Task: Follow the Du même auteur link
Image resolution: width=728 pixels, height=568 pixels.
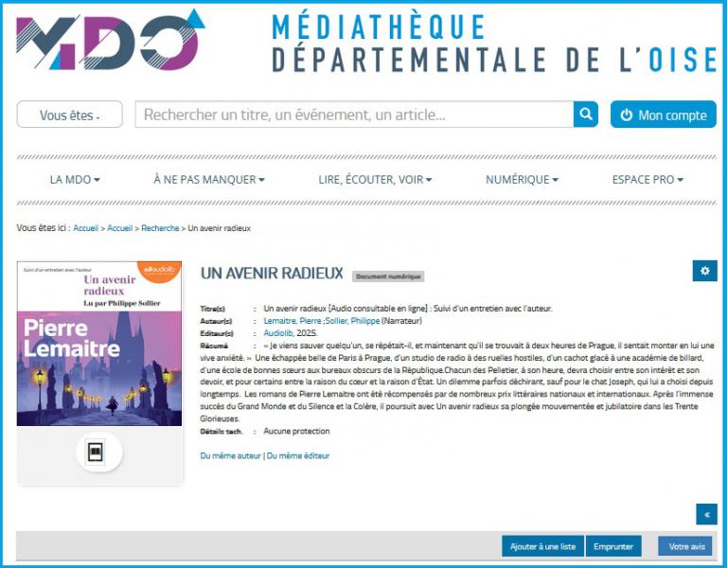Action: [230, 455]
